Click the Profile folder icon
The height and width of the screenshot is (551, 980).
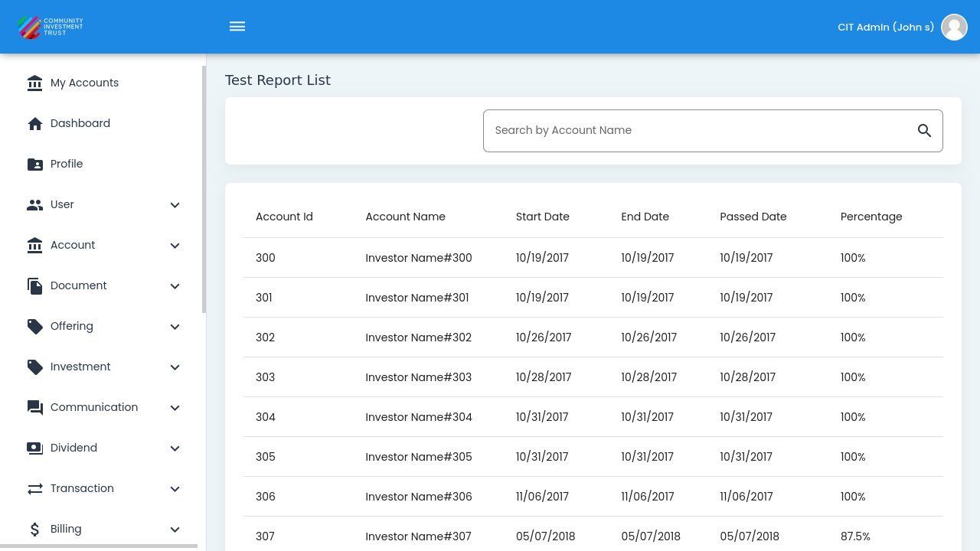(35, 164)
